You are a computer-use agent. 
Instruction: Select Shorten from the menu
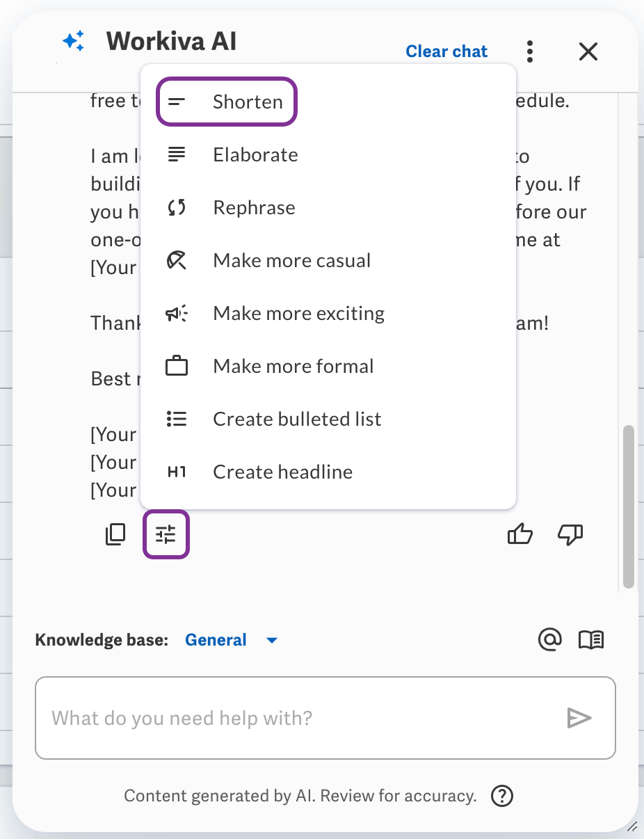(x=248, y=102)
